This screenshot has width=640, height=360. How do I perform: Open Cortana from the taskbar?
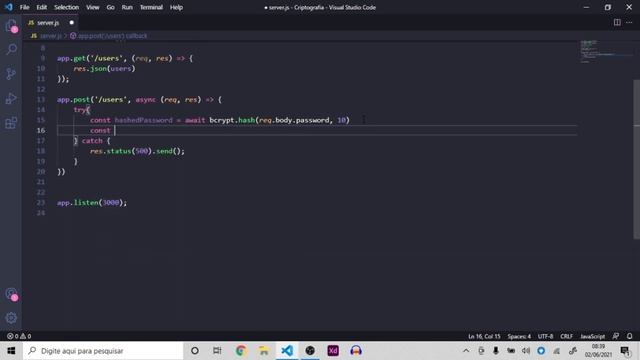[195, 351]
